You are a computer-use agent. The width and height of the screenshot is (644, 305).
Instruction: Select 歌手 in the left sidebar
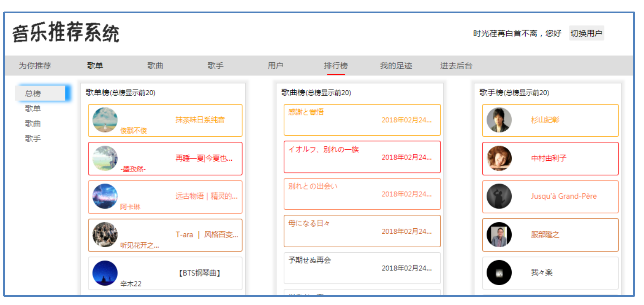click(33, 139)
